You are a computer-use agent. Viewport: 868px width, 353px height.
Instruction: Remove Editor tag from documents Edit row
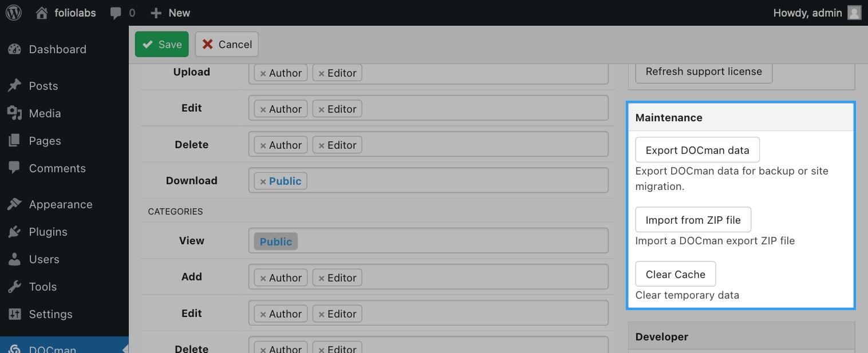coord(321,109)
